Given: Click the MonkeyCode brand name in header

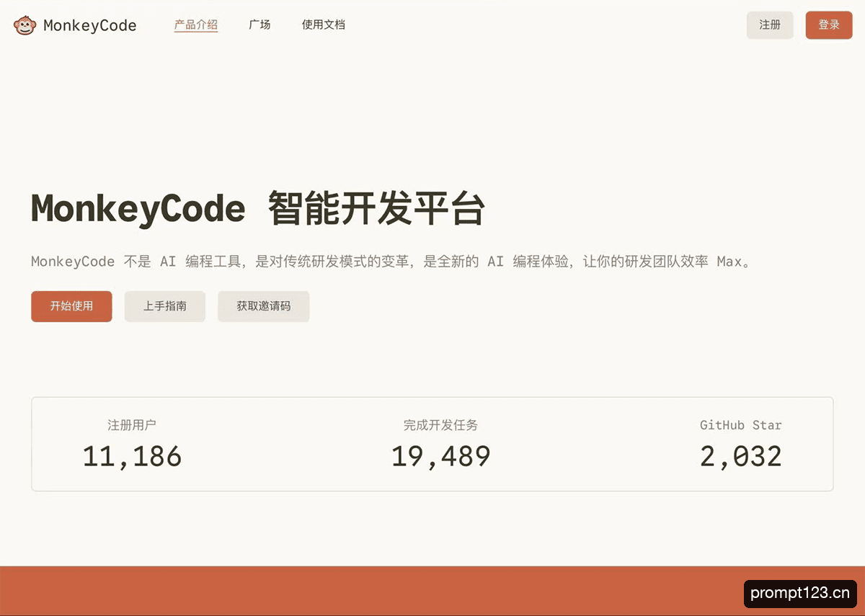Looking at the screenshot, I should tap(90, 26).
